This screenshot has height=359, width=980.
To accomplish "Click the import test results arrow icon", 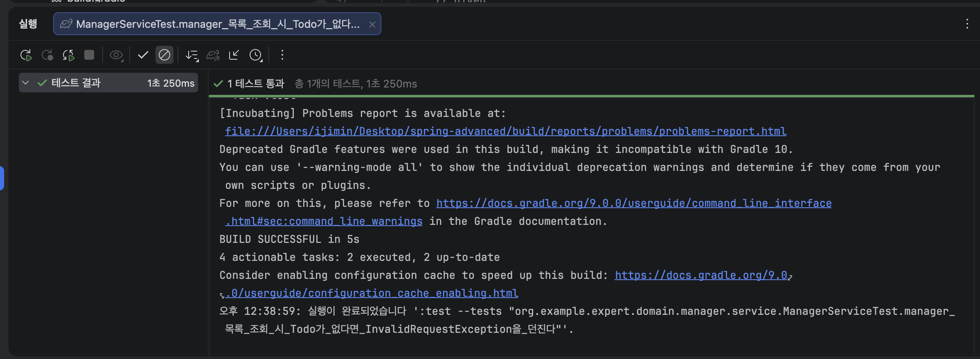I will [234, 55].
